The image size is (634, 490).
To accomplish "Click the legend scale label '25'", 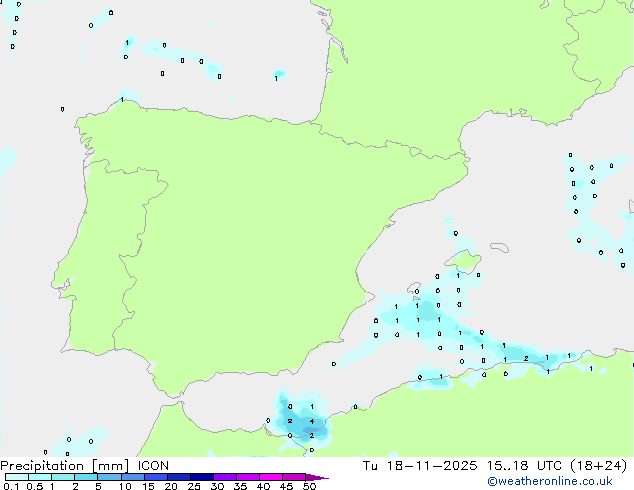I will coord(194,486).
